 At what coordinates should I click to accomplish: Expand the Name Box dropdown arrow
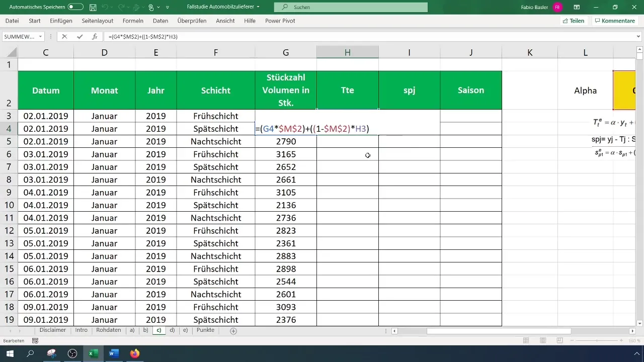[x=41, y=37]
